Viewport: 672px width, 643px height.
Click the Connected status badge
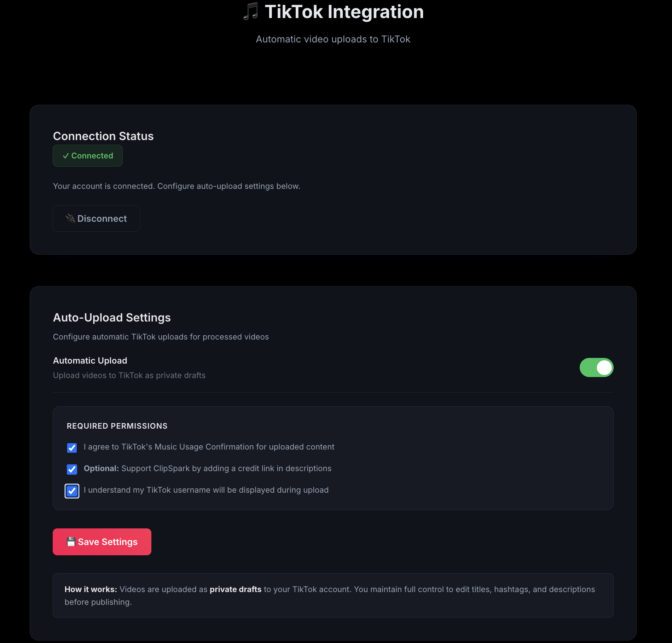tap(88, 156)
